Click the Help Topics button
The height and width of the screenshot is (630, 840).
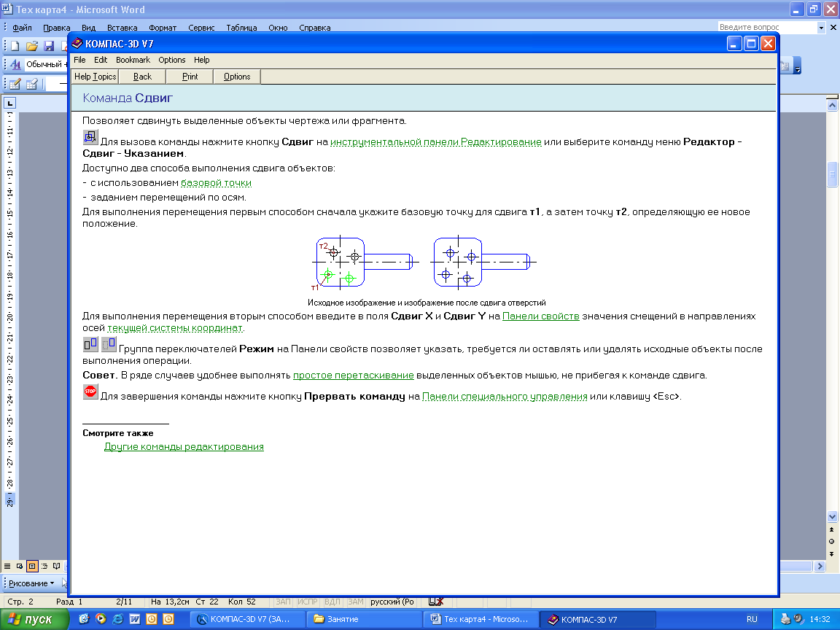tap(95, 77)
